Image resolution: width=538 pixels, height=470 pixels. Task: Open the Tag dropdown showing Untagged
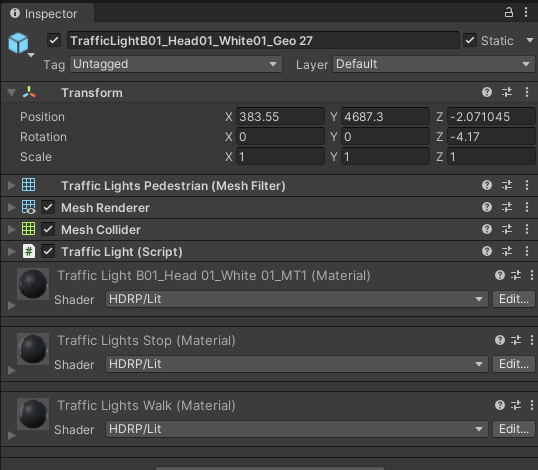176,64
